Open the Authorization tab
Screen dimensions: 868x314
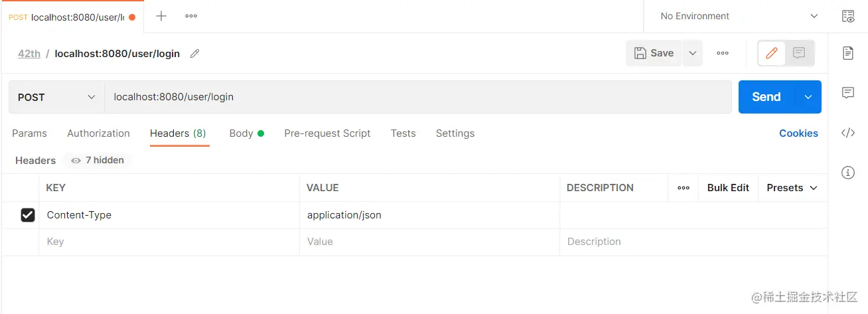pos(98,133)
